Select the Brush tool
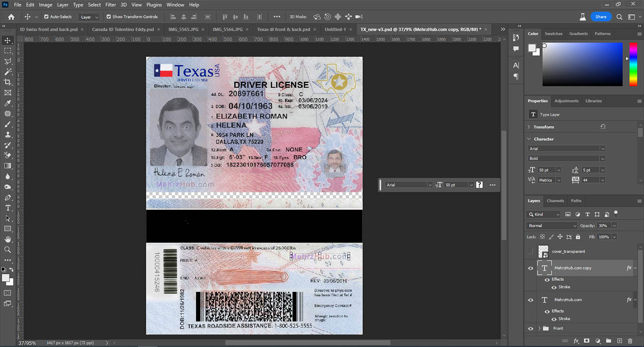This screenshot has width=644, height=347. pyautogui.click(x=8, y=124)
